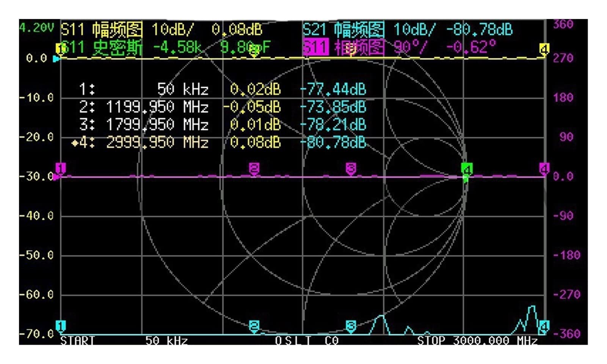Activate the green S11 史密斯 trace label
This screenshot has height=364, width=607.
click(102, 47)
